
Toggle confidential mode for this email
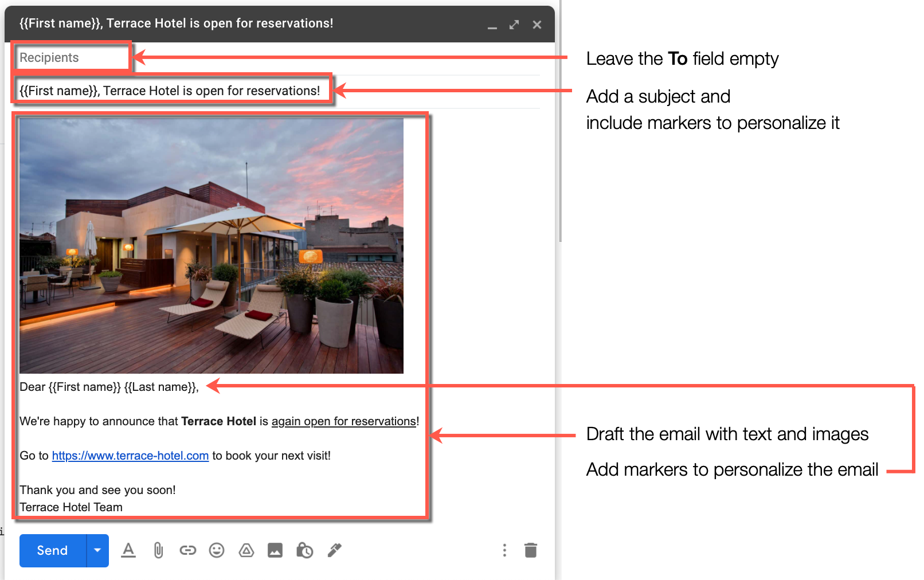tap(304, 550)
